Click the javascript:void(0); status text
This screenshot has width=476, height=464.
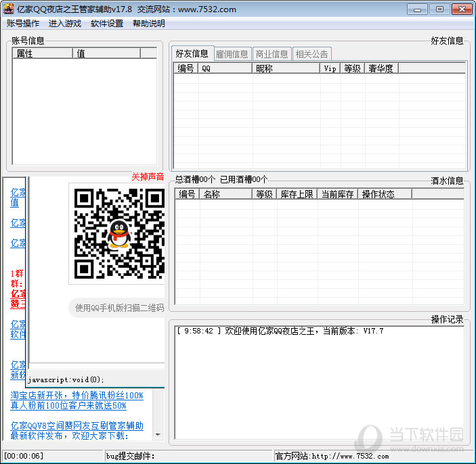[66, 379]
